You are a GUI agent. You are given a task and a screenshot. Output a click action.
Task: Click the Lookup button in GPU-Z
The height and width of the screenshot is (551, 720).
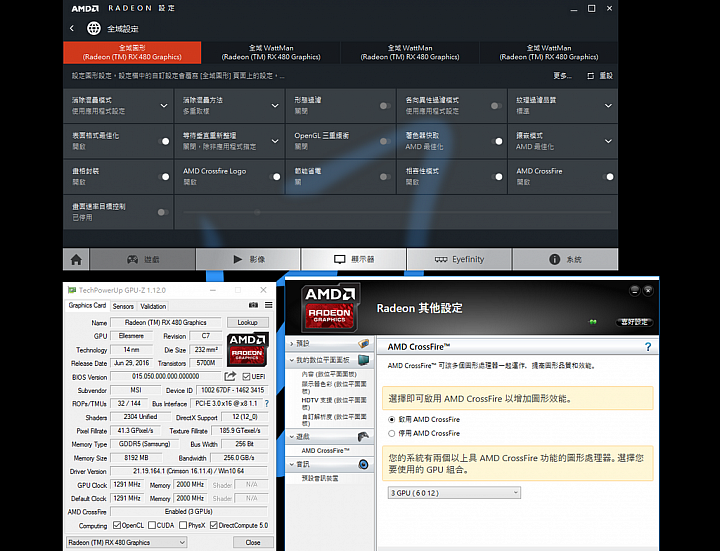pos(248,322)
